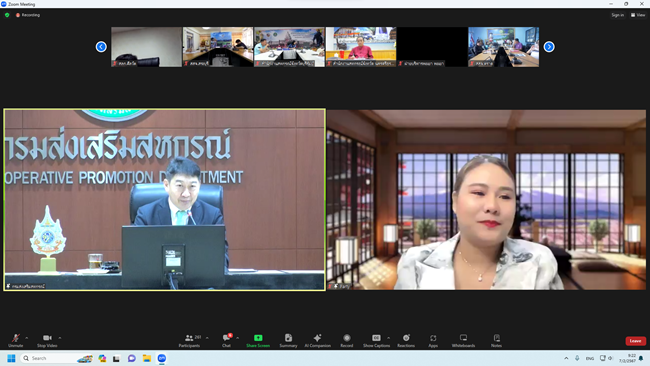Click the Recording indicator
The width and height of the screenshot is (650, 366).
click(28, 15)
